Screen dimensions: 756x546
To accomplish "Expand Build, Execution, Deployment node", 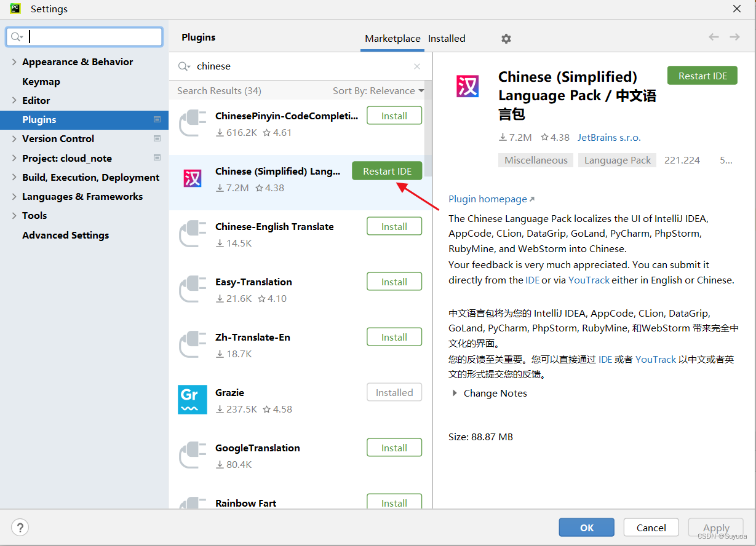I will 14,177.
